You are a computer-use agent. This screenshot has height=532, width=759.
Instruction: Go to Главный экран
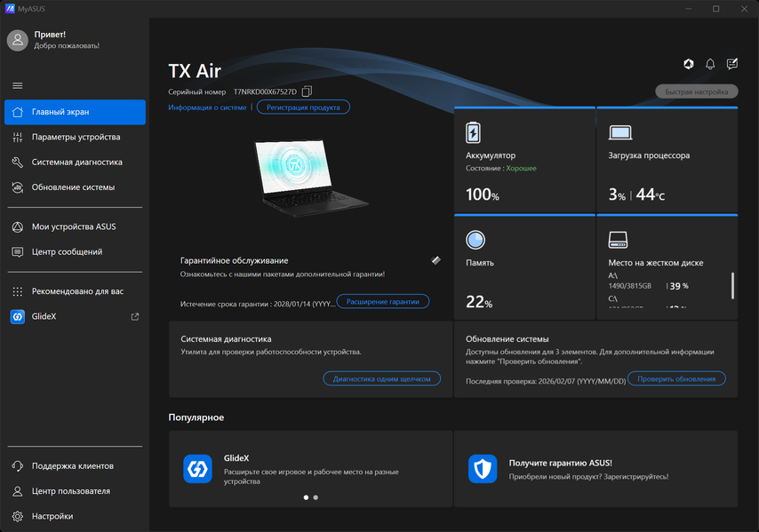75,112
